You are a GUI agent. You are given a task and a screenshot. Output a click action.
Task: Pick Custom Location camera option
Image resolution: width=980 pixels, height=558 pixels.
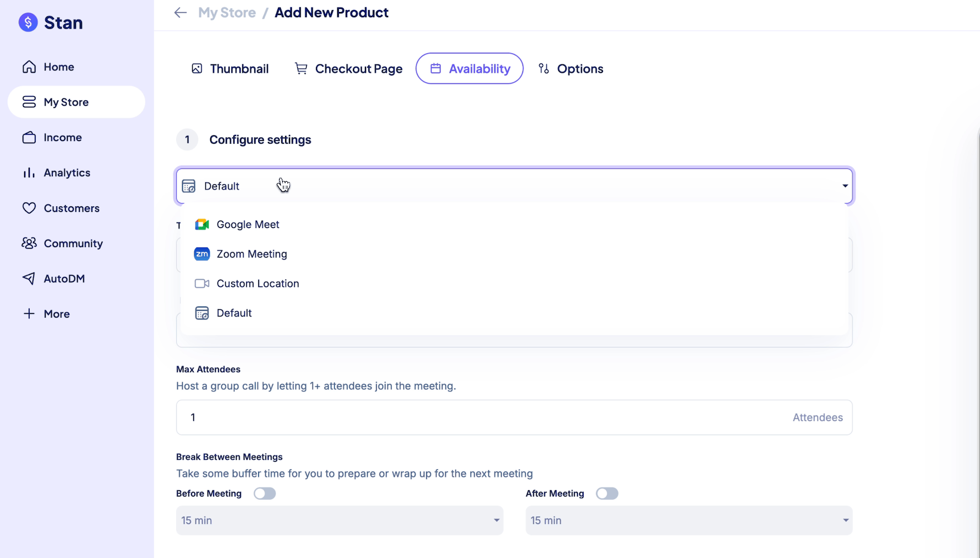point(257,284)
